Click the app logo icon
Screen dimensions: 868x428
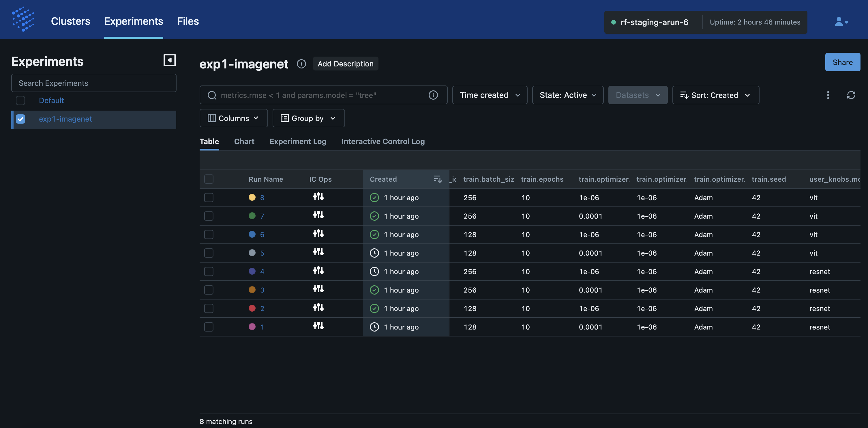point(23,19)
